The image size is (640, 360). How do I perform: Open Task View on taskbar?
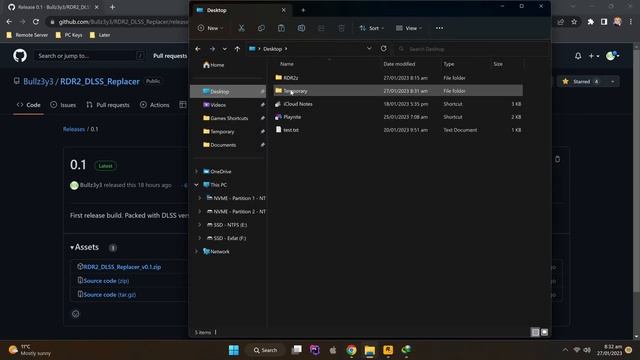pyautogui.click(x=297, y=350)
